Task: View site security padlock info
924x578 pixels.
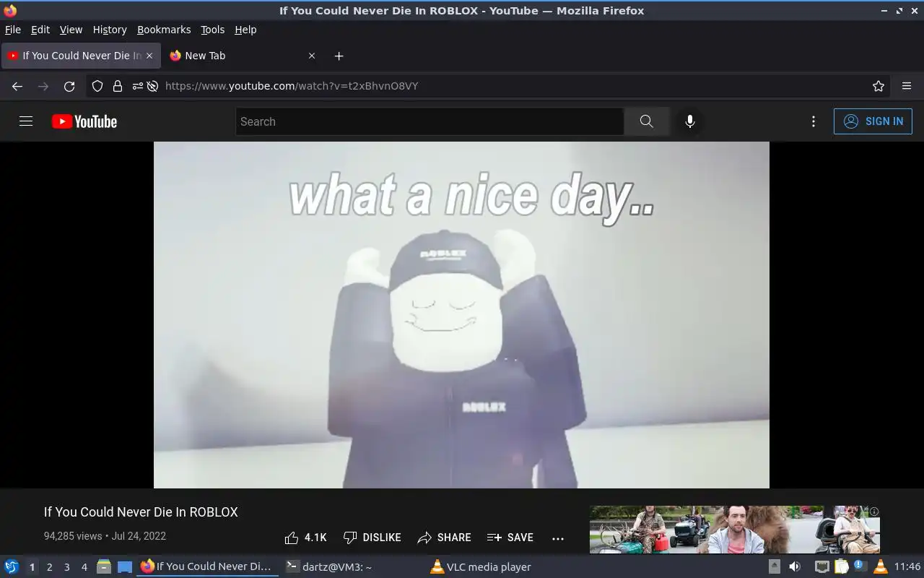Action: tap(118, 86)
